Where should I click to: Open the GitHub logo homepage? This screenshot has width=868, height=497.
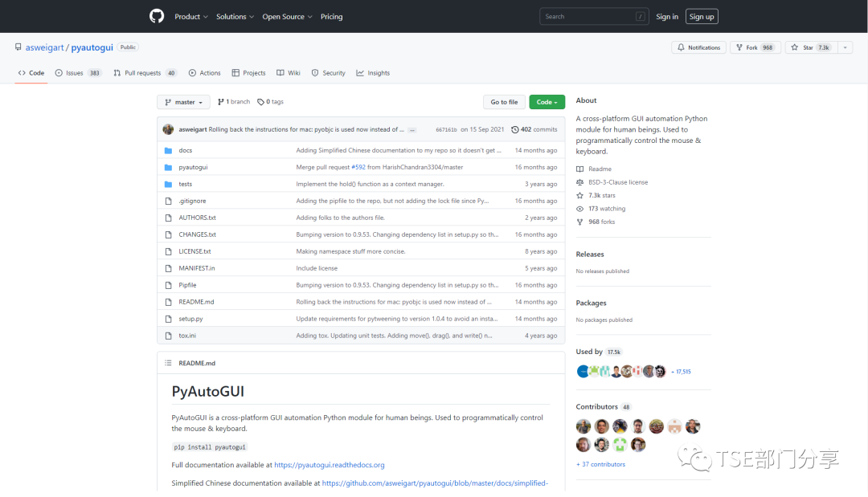[x=157, y=17]
